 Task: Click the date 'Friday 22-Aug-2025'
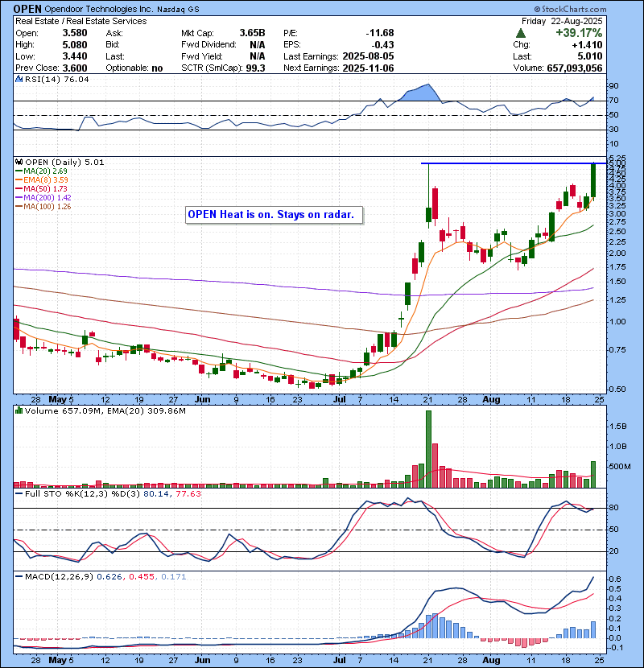point(562,21)
